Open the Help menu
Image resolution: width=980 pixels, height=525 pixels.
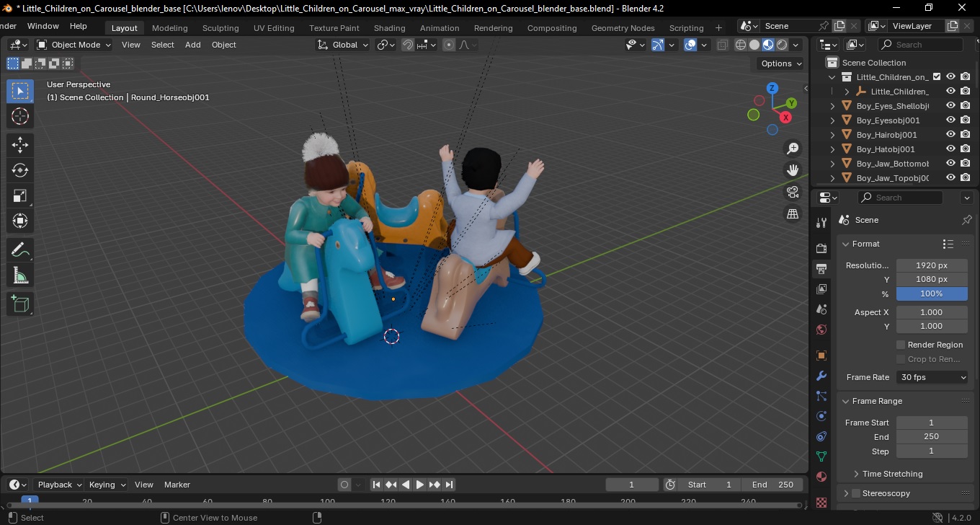click(79, 26)
